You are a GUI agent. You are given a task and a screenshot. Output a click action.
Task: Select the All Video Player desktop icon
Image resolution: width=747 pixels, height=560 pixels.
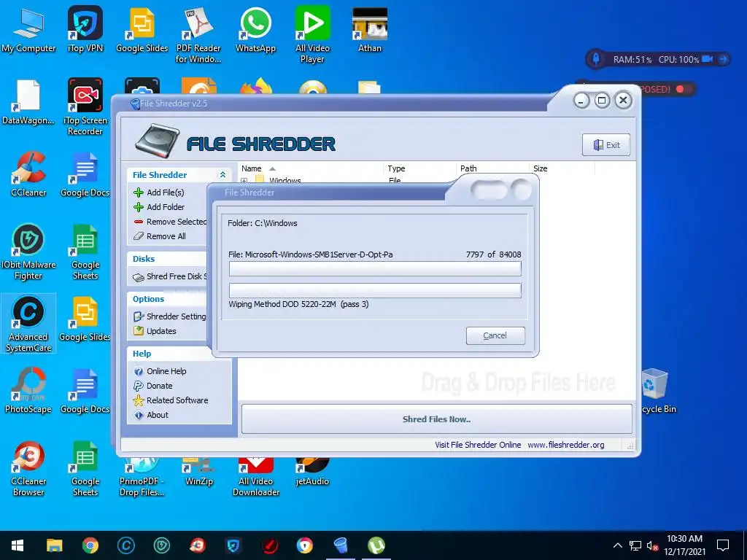(x=312, y=34)
